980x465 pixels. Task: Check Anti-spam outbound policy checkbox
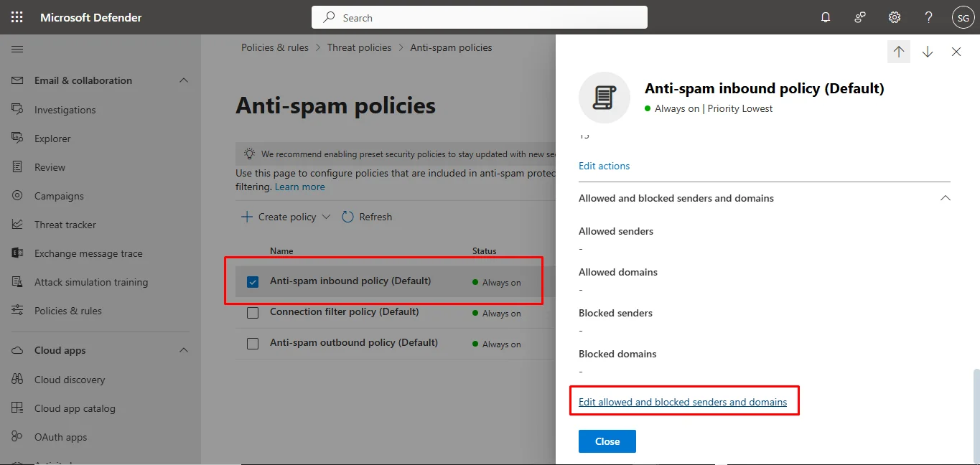point(253,344)
